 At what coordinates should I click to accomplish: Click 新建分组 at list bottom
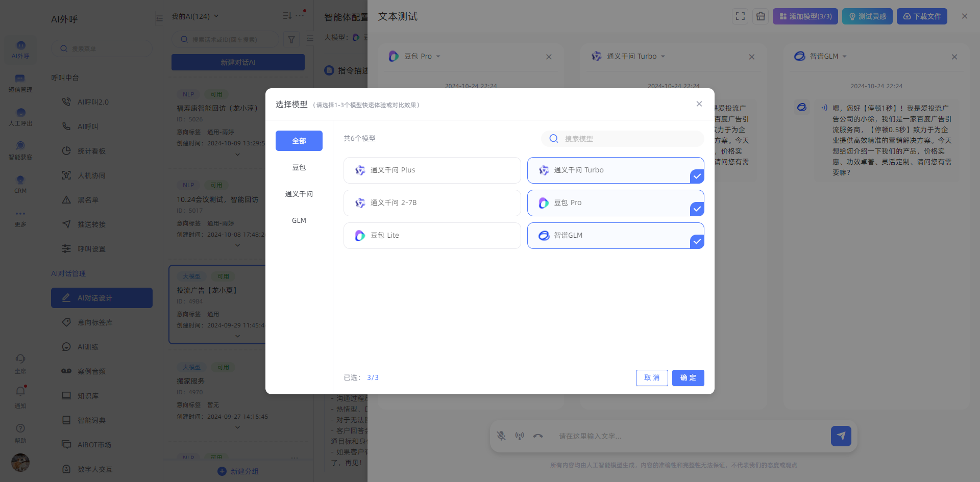[x=238, y=471]
